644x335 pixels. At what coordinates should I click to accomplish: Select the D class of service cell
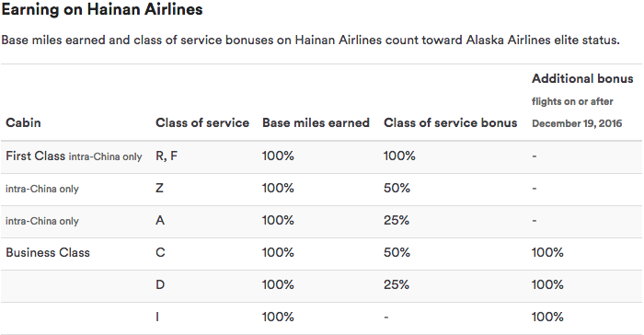[160, 284]
